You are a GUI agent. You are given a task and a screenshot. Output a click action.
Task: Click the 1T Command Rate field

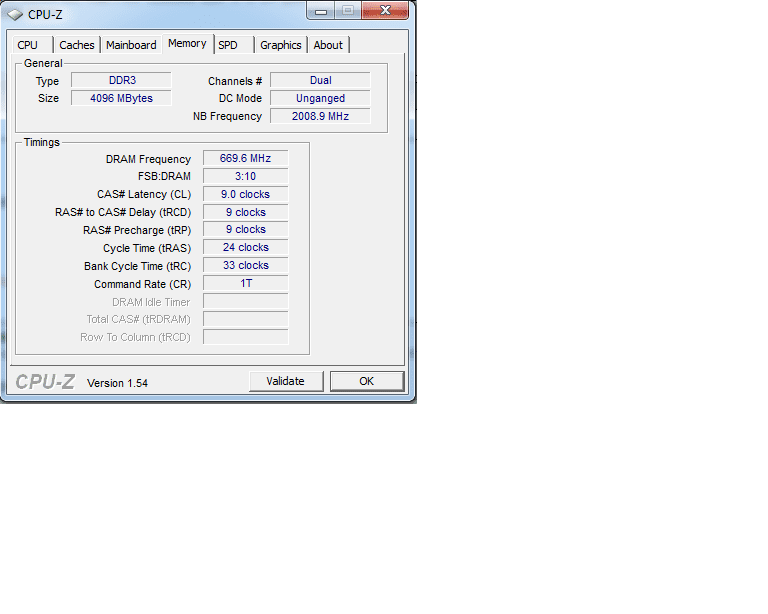tap(246, 283)
